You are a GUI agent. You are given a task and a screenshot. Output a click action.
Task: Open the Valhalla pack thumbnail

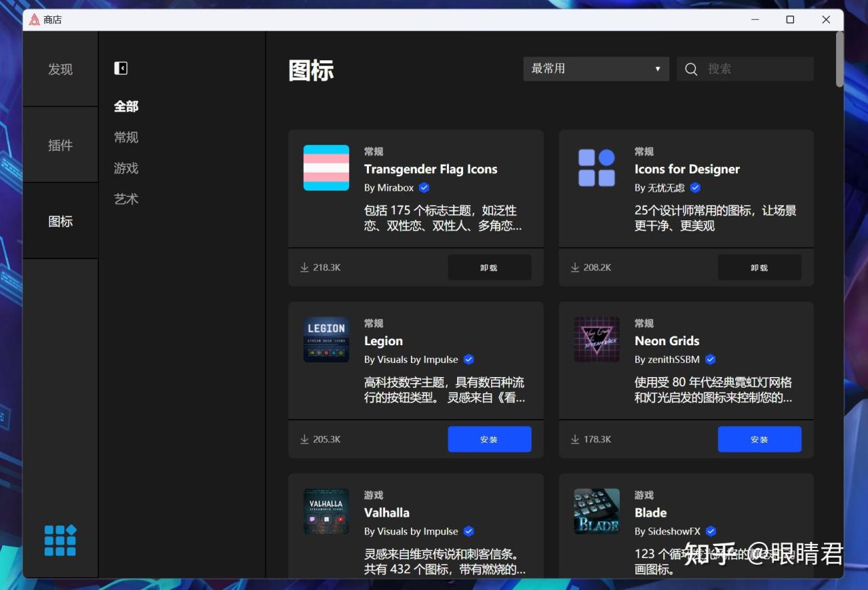tap(326, 511)
